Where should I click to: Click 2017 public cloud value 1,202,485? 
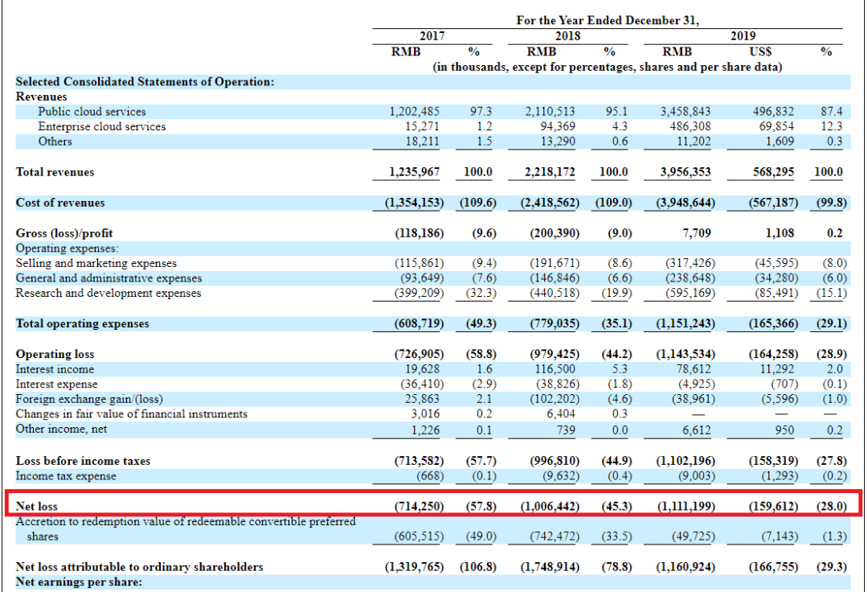415,112
